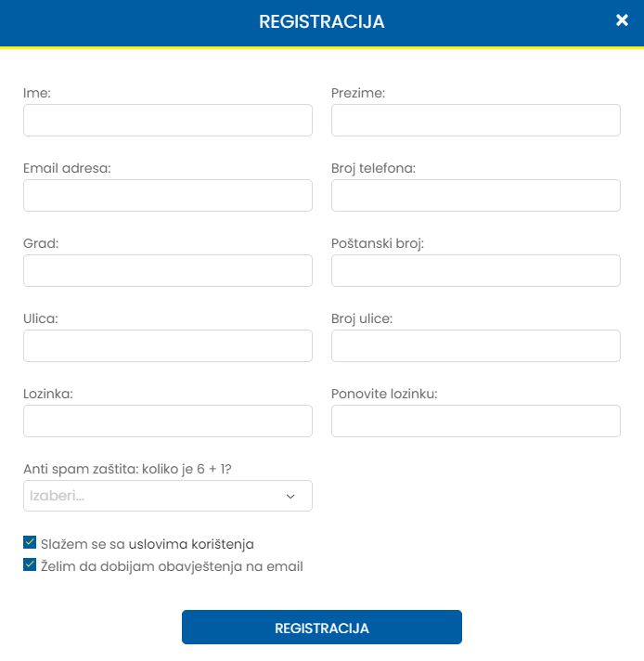
Task: Open the Izaberi... anti spam dropdown
Action: pyautogui.click(x=168, y=496)
